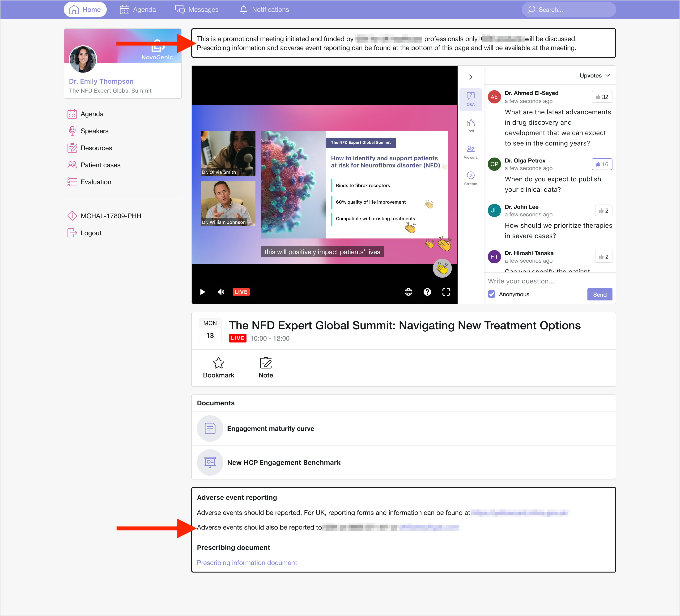The image size is (680, 616).
Task: Open Evaluation in the left sidebar
Action: [x=89, y=182]
